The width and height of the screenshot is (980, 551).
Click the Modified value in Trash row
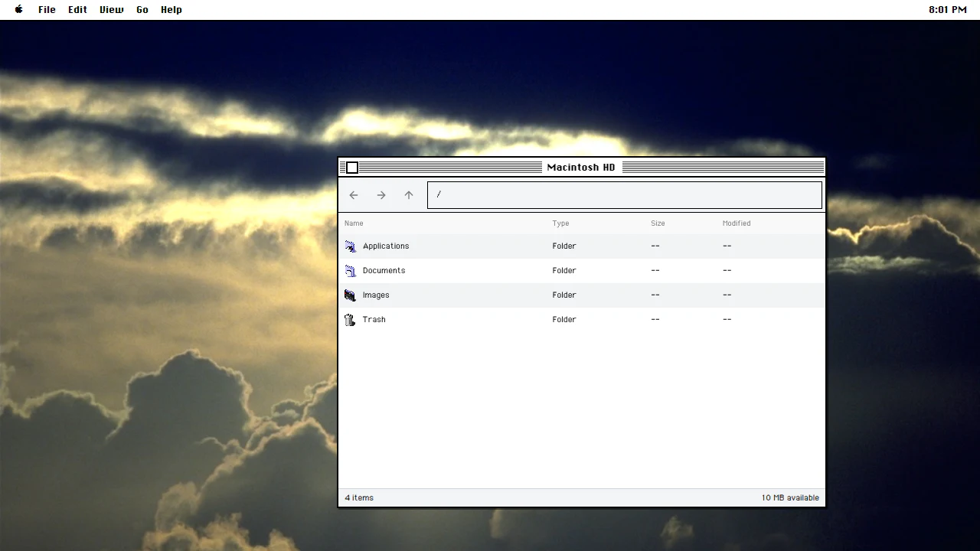click(x=727, y=320)
